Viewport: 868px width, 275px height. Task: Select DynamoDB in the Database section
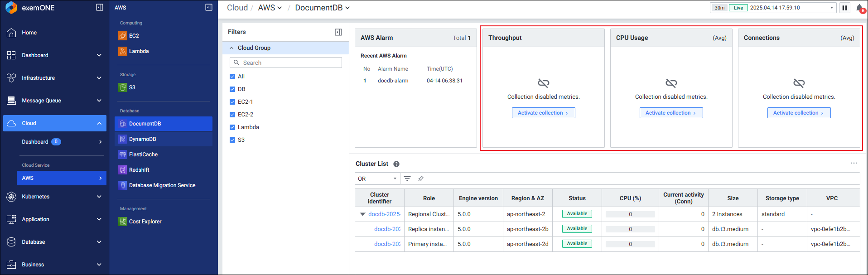[142, 139]
